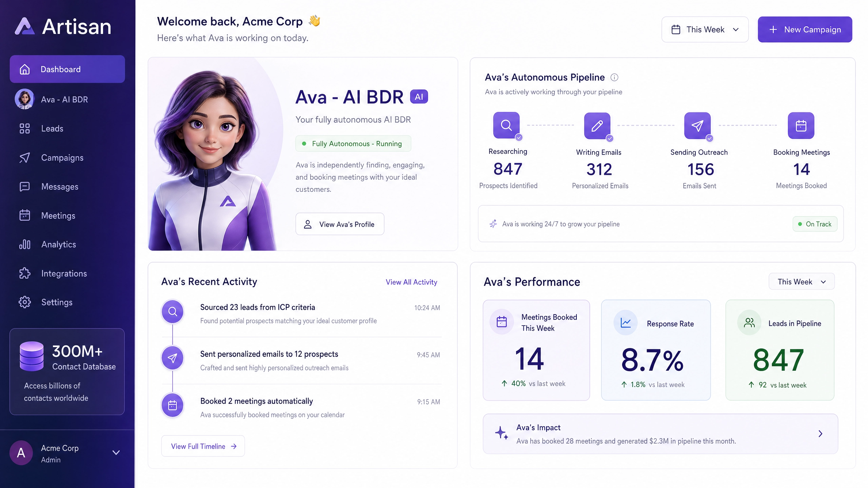Click 'Booked 2 meetings automatically' entry
This screenshot has height=488, width=868.
(256, 401)
